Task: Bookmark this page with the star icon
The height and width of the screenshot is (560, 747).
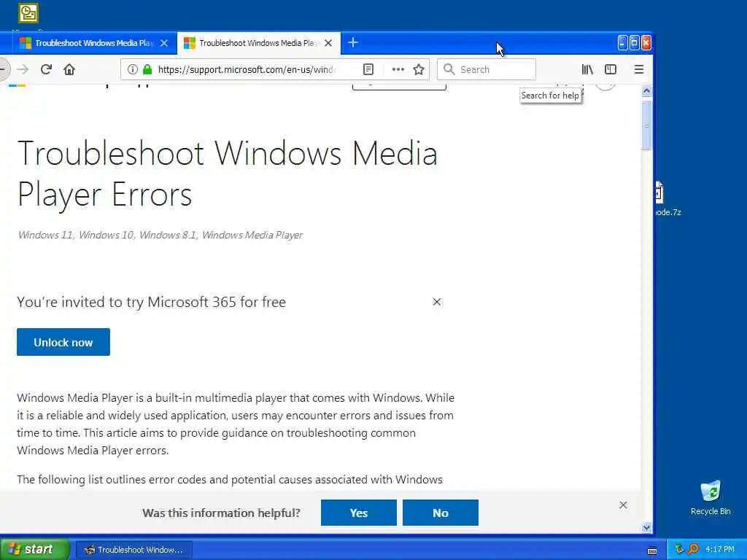Action: [419, 69]
